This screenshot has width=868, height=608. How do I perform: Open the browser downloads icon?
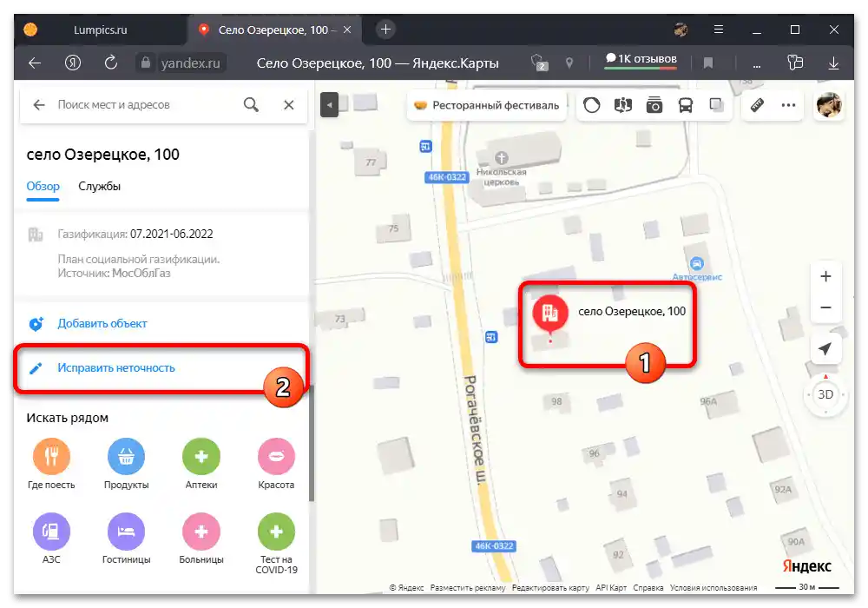(x=833, y=63)
